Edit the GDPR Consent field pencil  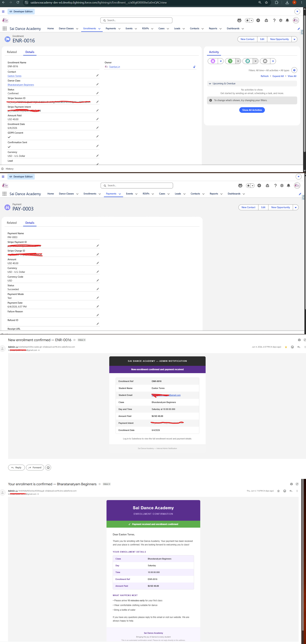pyautogui.click(x=98, y=136)
